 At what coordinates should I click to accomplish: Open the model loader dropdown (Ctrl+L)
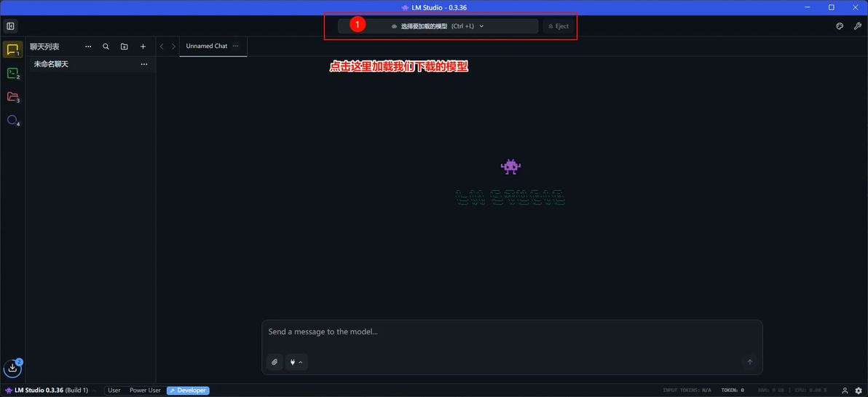[x=438, y=26]
